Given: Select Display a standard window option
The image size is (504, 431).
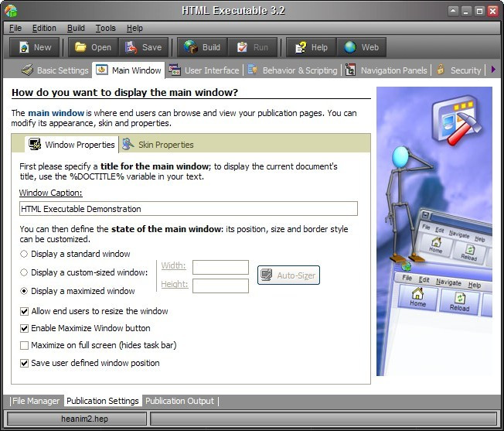Looking at the screenshot, I should tap(75, 254).
